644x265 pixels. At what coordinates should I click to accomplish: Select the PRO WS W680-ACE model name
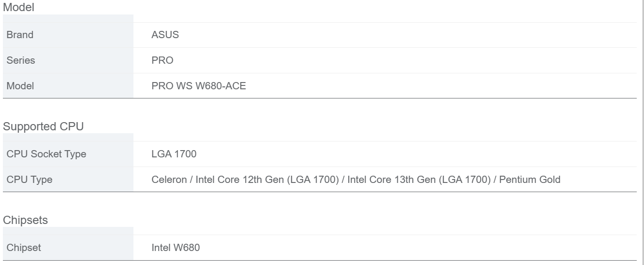pos(199,86)
